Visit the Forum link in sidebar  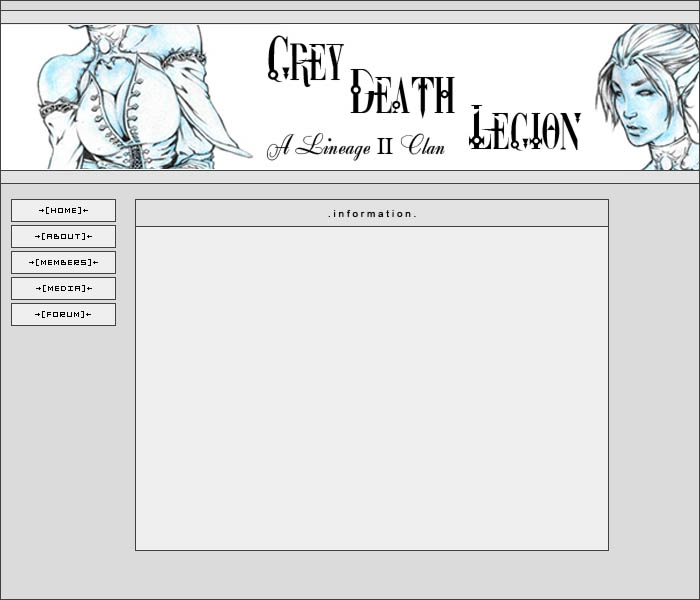tap(63, 314)
